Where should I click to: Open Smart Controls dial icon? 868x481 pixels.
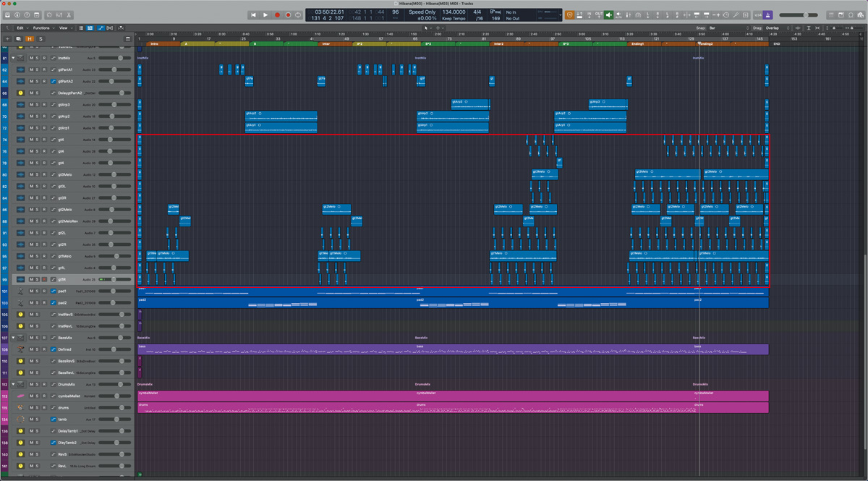[49, 15]
